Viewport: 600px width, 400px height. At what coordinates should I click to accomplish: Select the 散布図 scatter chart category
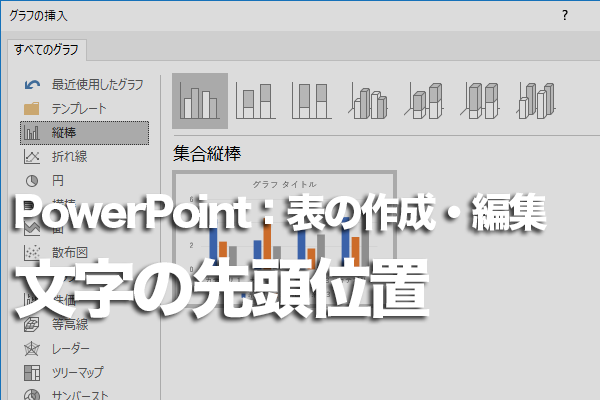click(x=85, y=253)
